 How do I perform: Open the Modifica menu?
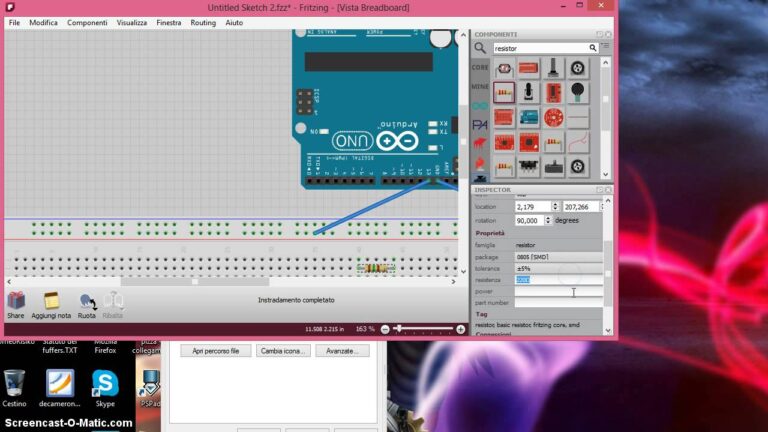[43, 23]
